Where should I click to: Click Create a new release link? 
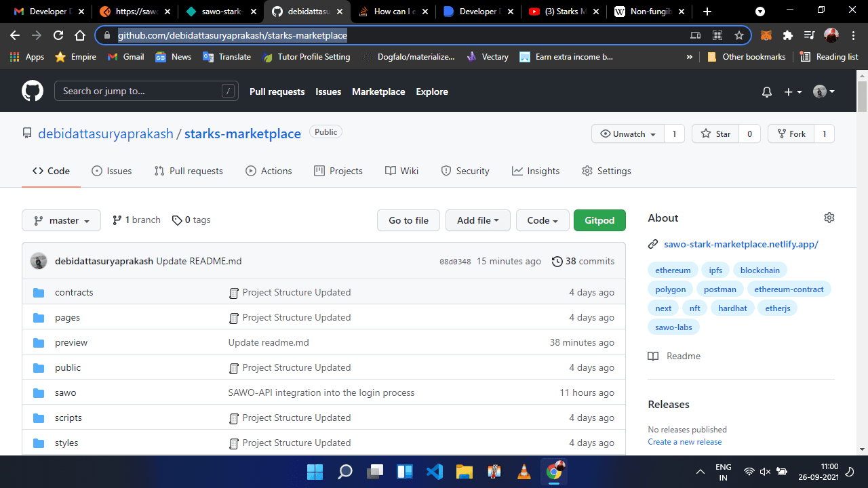click(x=685, y=442)
